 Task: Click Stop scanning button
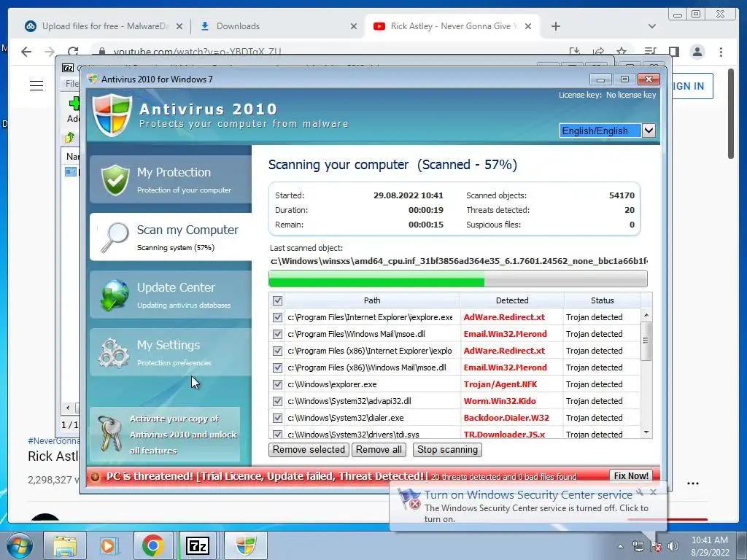click(x=447, y=449)
